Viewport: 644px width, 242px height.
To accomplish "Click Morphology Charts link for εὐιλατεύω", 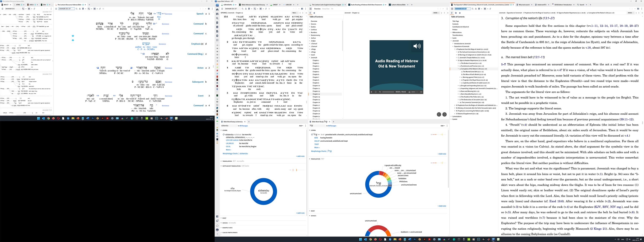I will tap(230, 153).
